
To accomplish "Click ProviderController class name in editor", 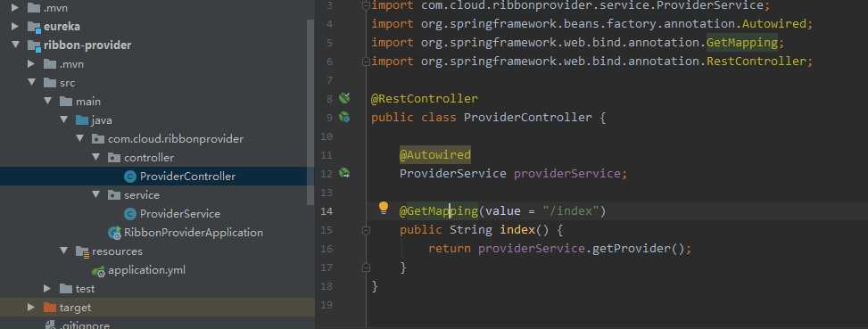I will tap(527, 117).
